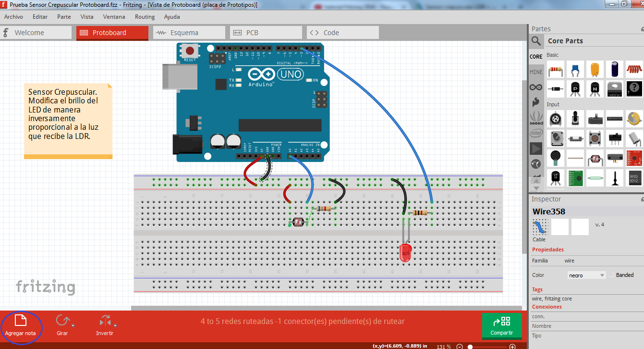Select the pushbutton part in Input section
This screenshot has width=644, height=349.
tap(595, 138)
